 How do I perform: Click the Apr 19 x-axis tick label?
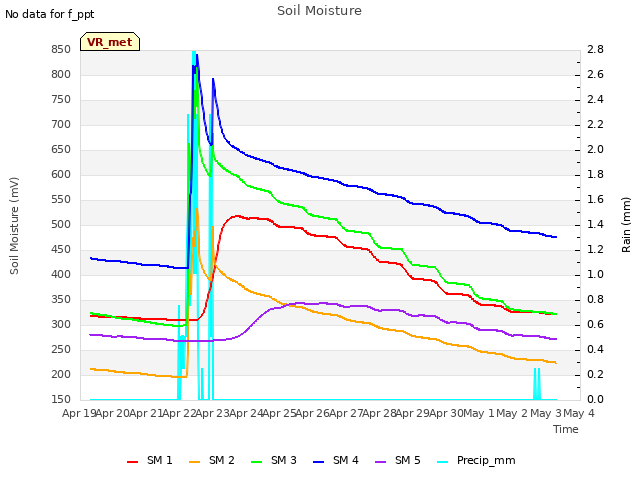tap(79, 413)
